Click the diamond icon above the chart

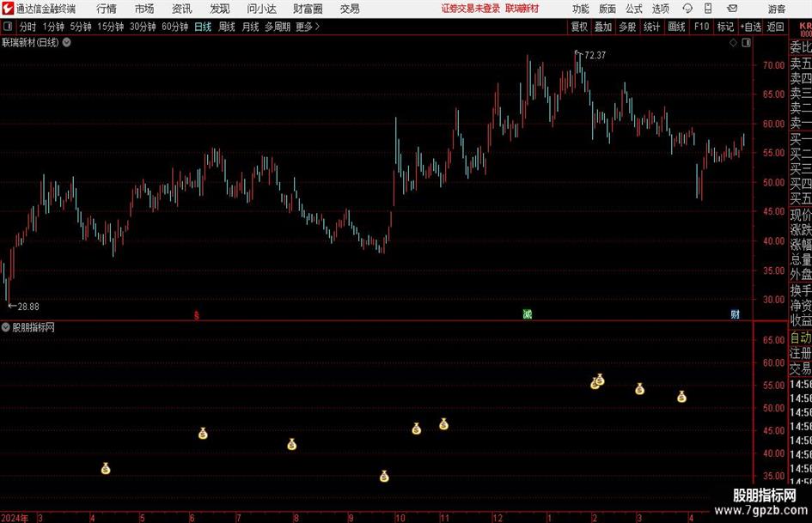click(x=733, y=43)
